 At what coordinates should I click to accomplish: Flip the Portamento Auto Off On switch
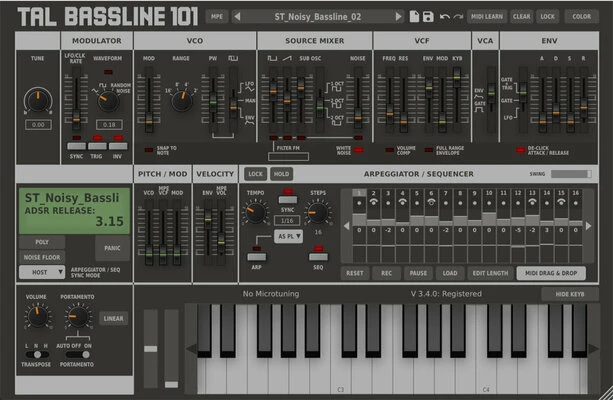click(x=77, y=355)
